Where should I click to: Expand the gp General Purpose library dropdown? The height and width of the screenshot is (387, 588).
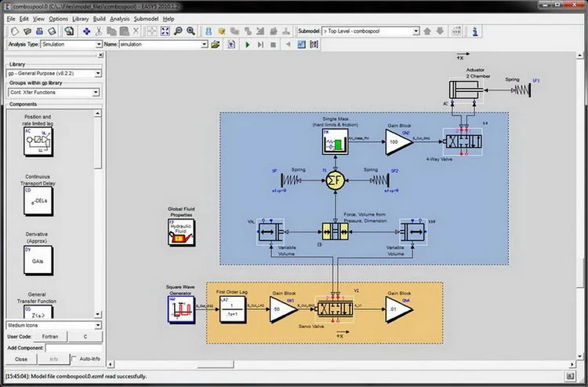(54, 73)
